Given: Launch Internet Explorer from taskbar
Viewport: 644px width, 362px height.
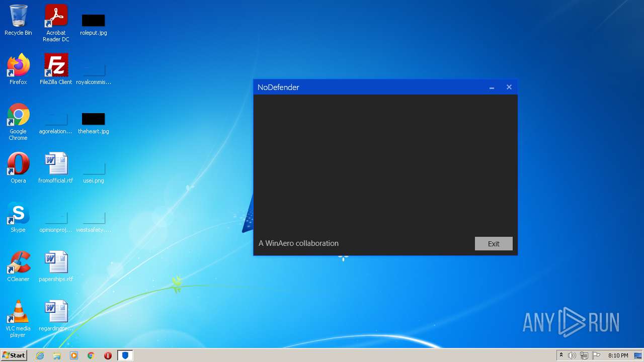Looking at the screenshot, I should pos(40,355).
